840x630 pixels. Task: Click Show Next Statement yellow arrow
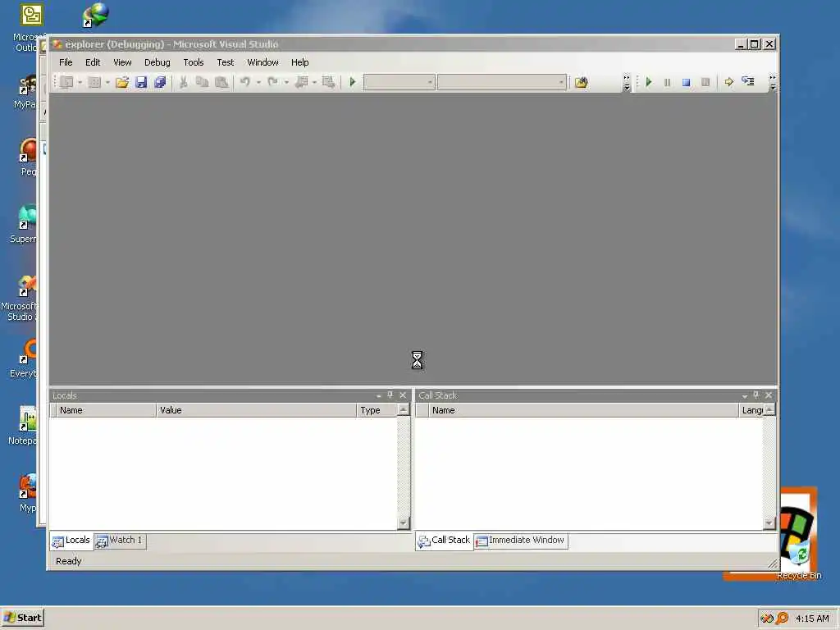(x=729, y=82)
